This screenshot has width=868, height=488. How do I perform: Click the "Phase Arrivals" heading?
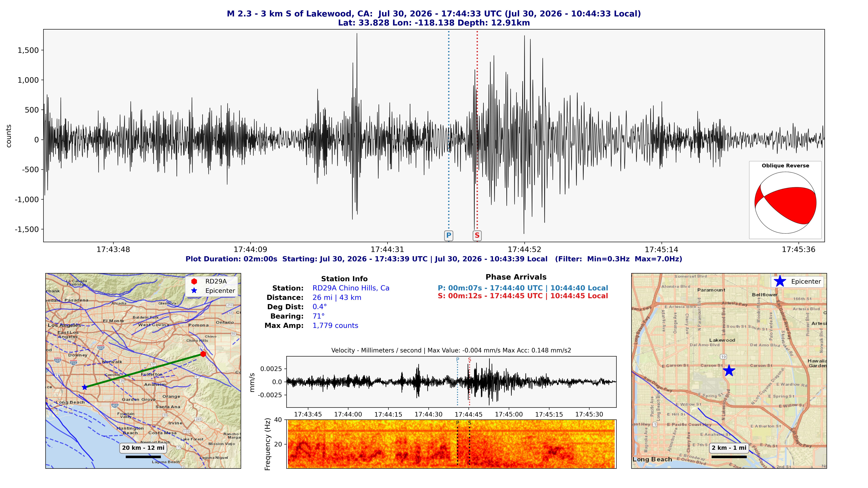pyautogui.click(x=516, y=277)
